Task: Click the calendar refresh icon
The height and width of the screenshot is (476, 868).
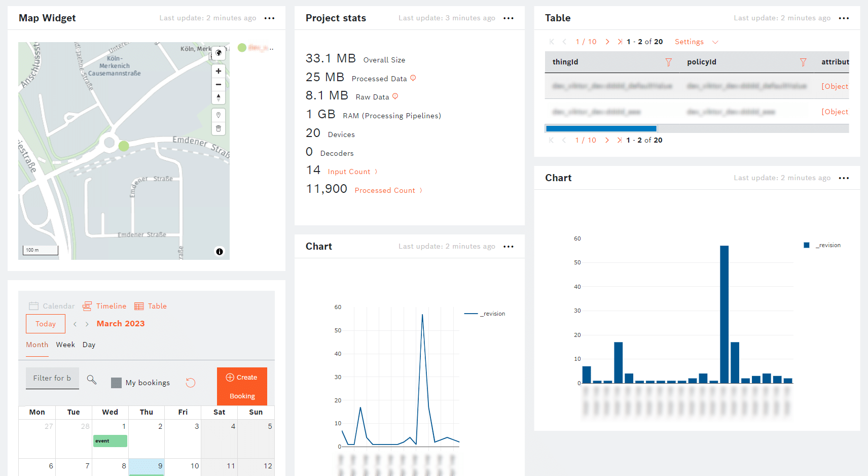Action: click(x=191, y=383)
